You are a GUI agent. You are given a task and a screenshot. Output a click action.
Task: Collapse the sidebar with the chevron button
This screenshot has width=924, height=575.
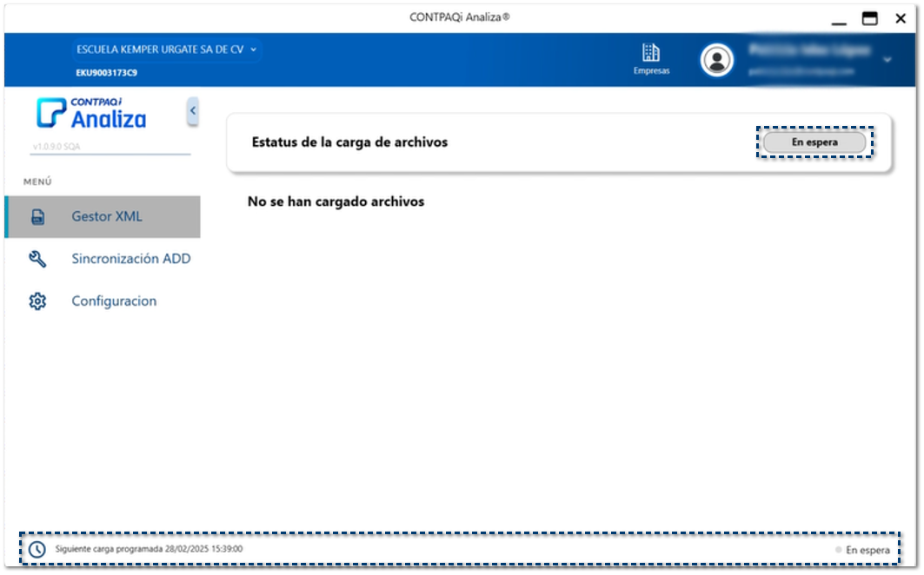193,111
